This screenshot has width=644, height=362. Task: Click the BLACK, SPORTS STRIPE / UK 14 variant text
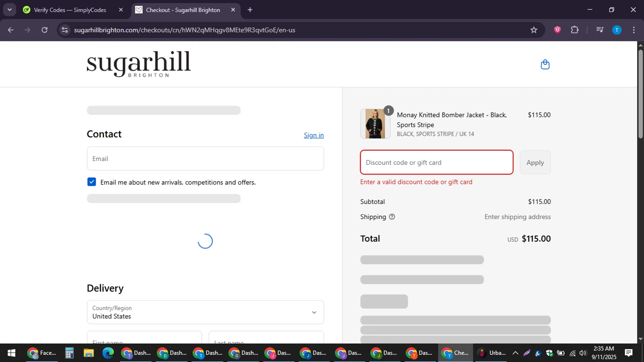435,134
